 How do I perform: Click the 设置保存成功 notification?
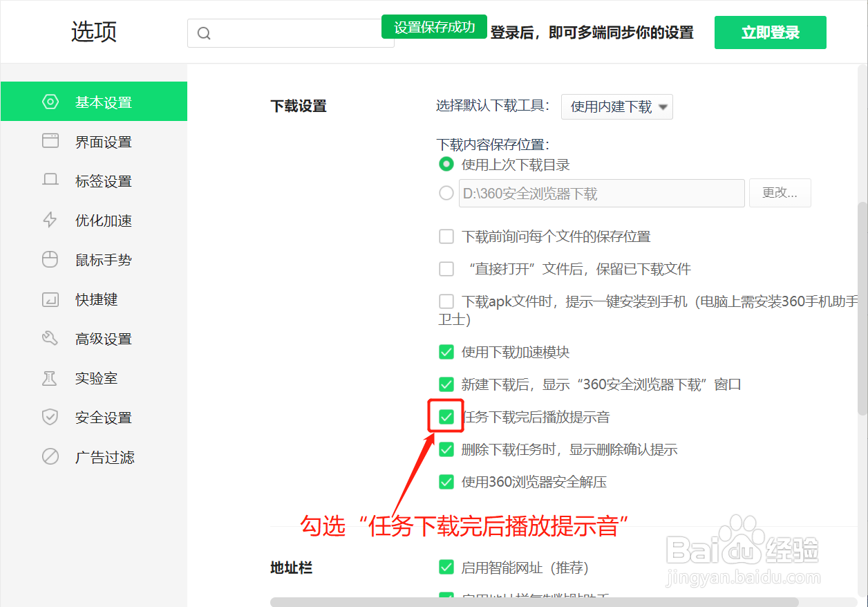[434, 27]
